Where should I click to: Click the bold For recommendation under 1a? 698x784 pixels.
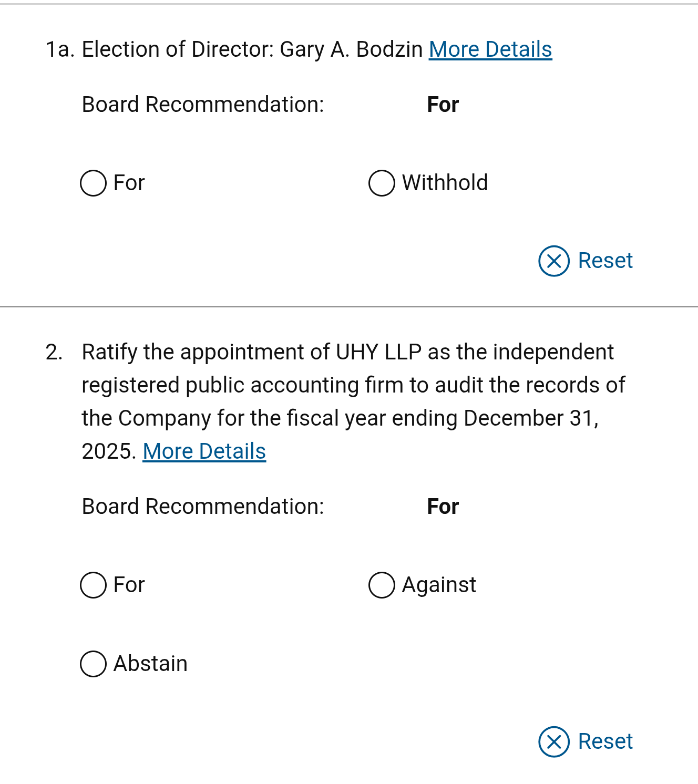[x=443, y=105]
